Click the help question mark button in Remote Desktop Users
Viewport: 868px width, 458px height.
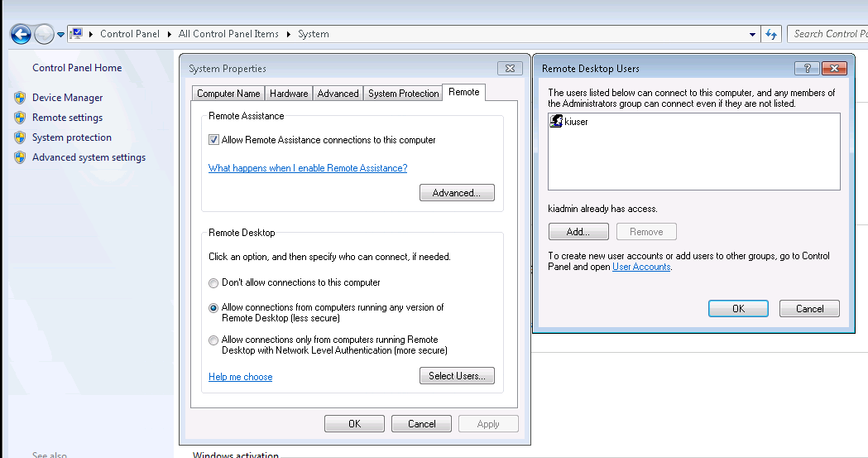pyautogui.click(x=807, y=69)
